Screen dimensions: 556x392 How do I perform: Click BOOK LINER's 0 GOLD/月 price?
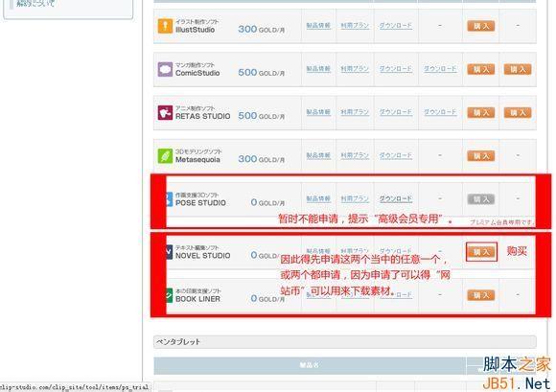click(267, 299)
